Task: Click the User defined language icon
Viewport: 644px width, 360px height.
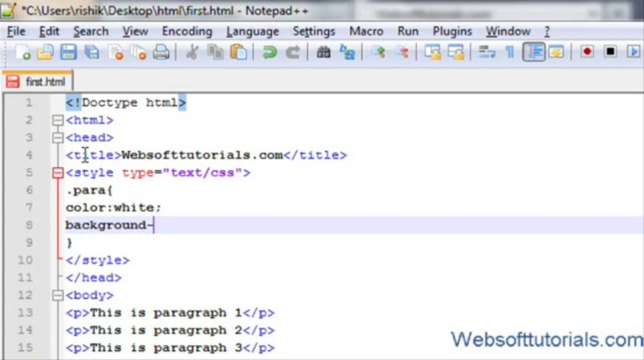Action: pyautogui.click(x=556, y=52)
